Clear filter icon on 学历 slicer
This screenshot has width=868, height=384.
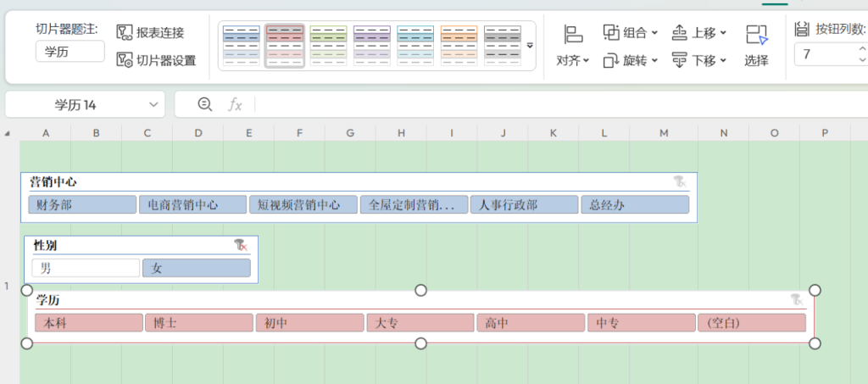[x=796, y=299]
